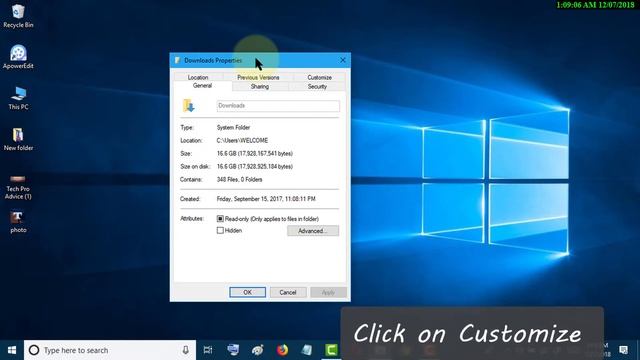Click the Downloads folder name field

point(278,106)
